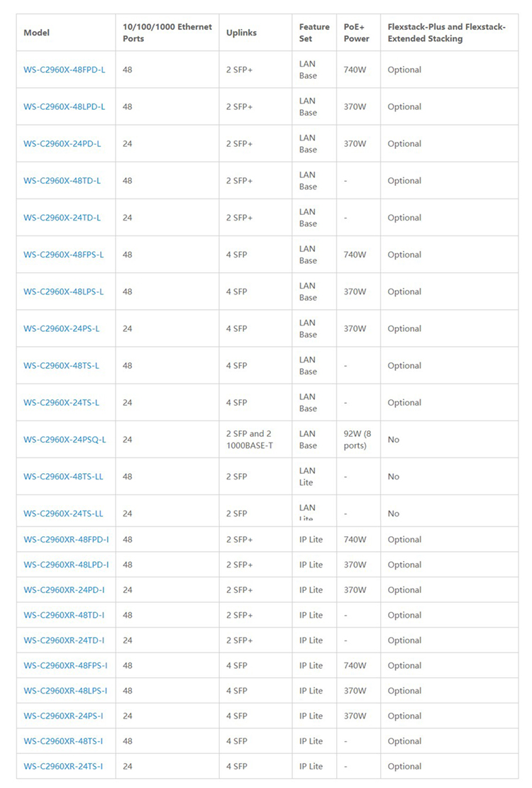The width and height of the screenshot is (532, 788).
Task: Select the WS-C2960X-24TS-LL link
Action: pyautogui.click(x=63, y=514)
